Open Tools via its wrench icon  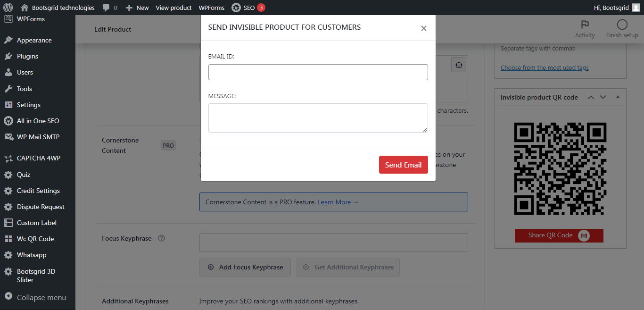[x=8, y=89]
